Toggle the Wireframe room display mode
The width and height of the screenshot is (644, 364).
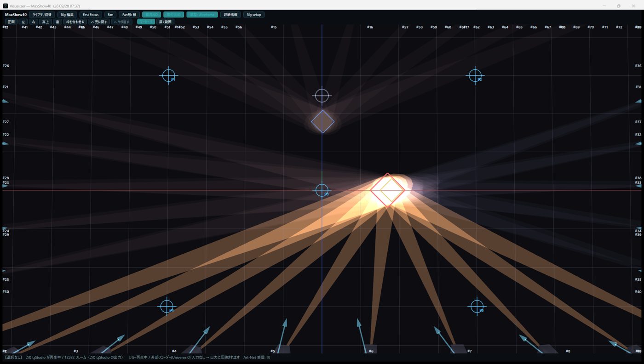pyautogui.click(x=202, y=15)
